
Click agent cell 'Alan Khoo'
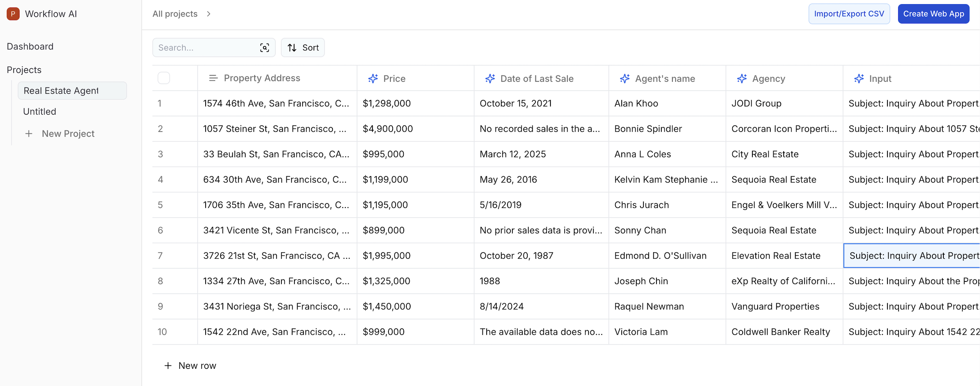tap(667, 103)
